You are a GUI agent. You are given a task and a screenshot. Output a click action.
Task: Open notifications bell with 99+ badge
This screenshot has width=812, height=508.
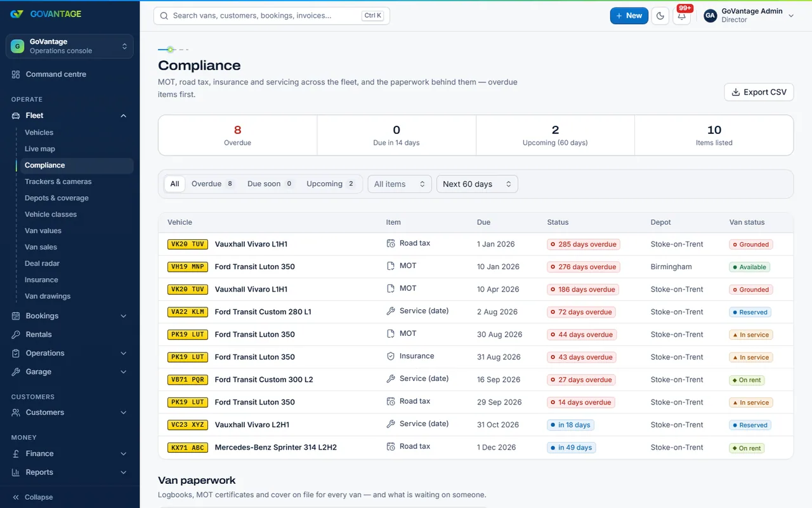682,16
